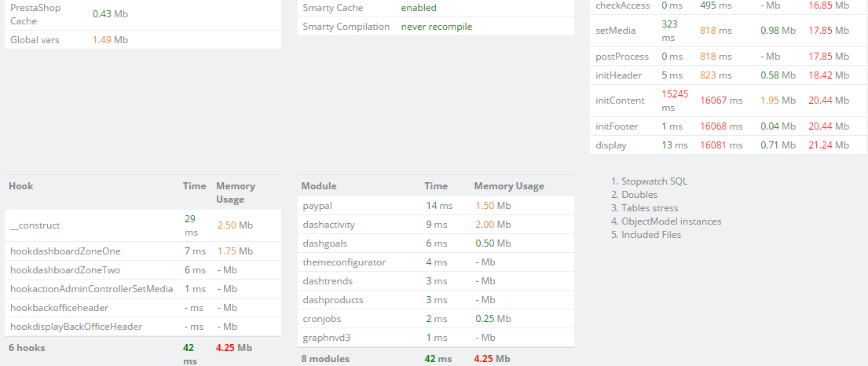Click the themeconfigurator module name
Screen dimensions: 868x366
point(344,262)
